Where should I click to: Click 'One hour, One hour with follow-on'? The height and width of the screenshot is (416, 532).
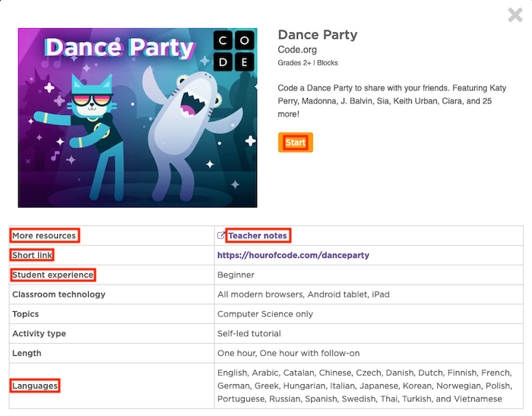coord(288,353)
